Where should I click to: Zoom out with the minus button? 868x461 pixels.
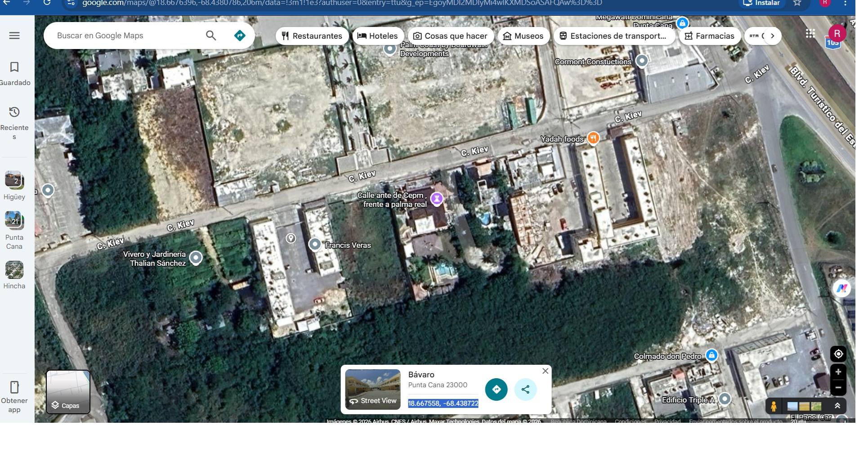coord(838,387)
